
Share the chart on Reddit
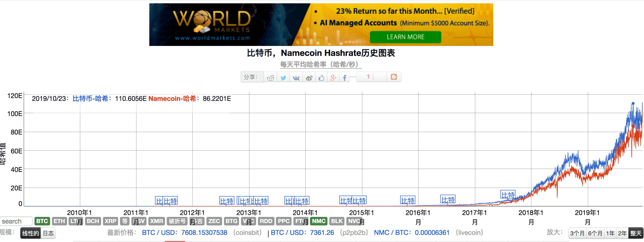click(x=270, y=78)
